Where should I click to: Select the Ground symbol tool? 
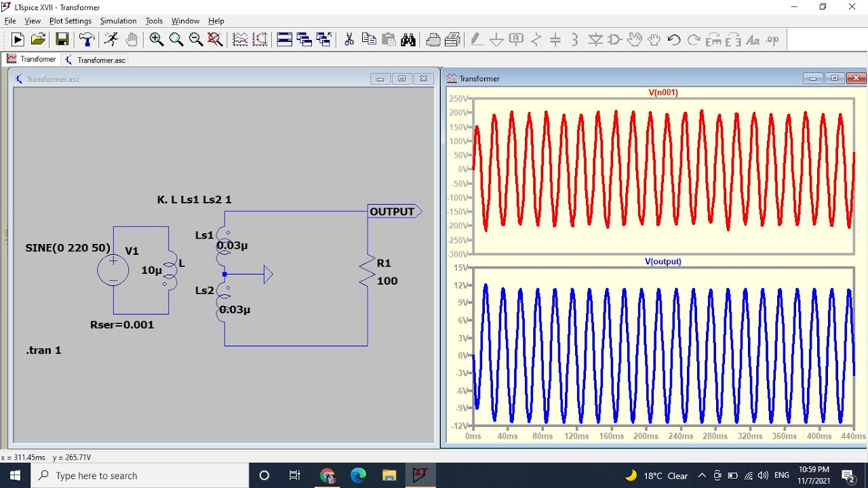496,39
